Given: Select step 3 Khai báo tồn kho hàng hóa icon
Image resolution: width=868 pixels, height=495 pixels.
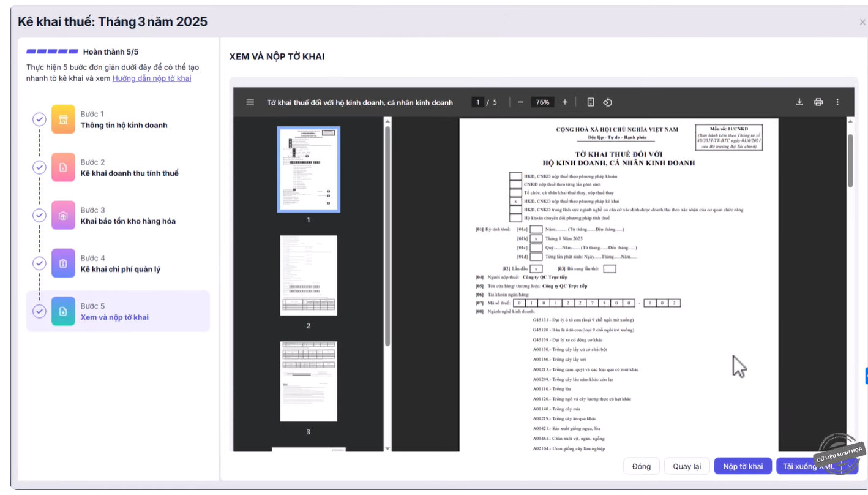Looking at the screenshot, I should (x=63, y=216).
